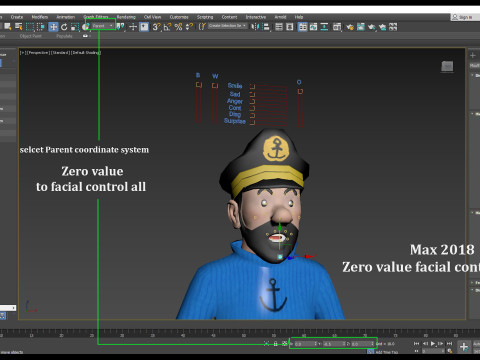Pick the rectangular selection region tool
The width and height of the screenshot is (480, 360).
[30, 27]
